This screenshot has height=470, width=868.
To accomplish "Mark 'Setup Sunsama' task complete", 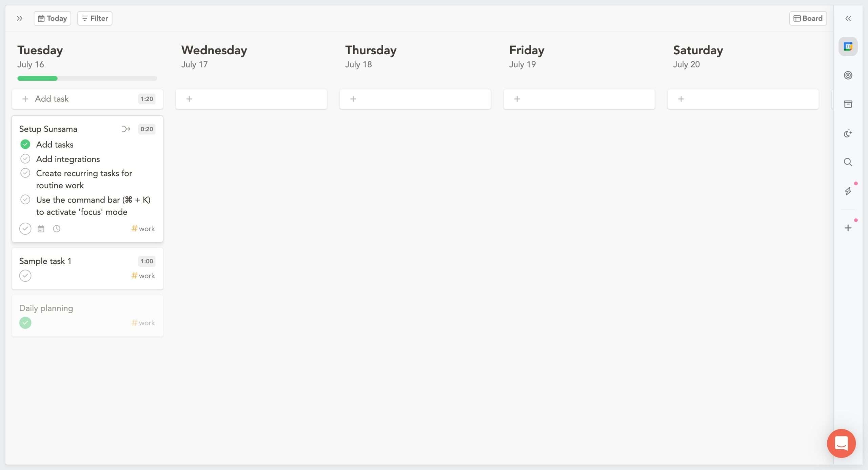I will click(x=25, y=228).
